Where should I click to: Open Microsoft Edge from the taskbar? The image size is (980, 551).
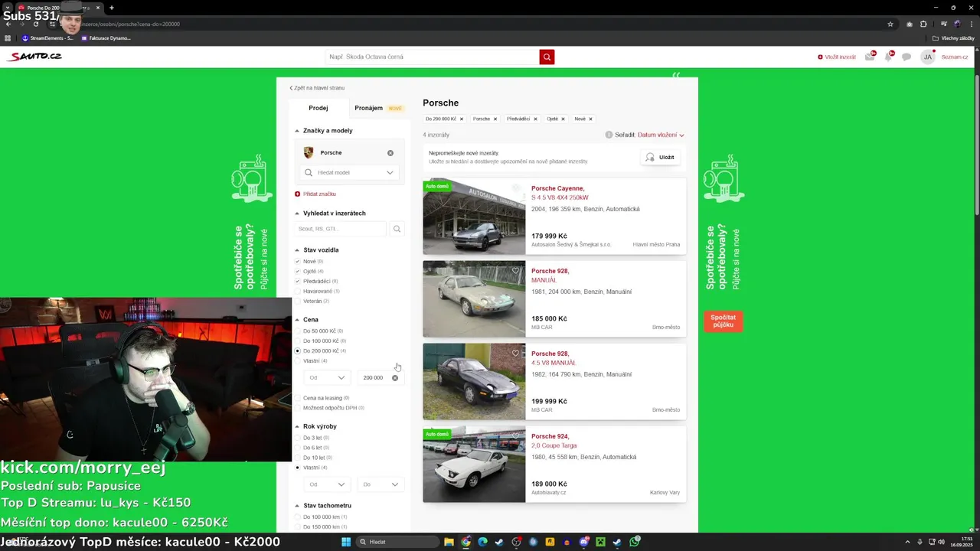coord(482,542)
